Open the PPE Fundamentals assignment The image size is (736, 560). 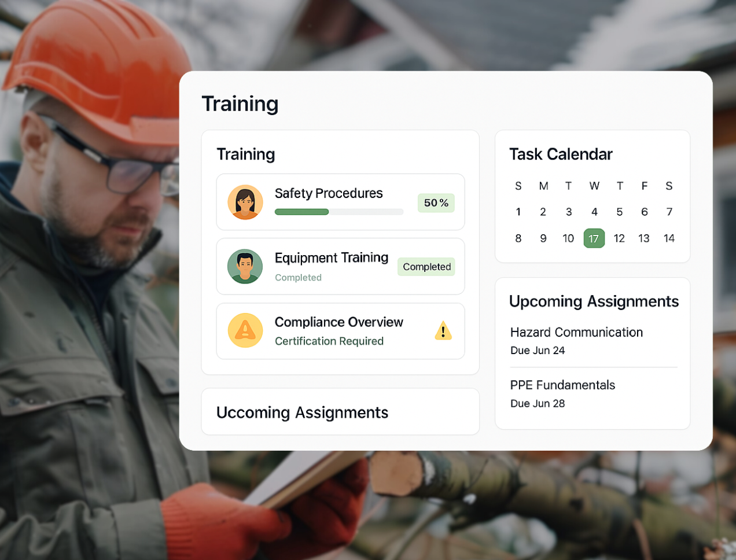562,385
